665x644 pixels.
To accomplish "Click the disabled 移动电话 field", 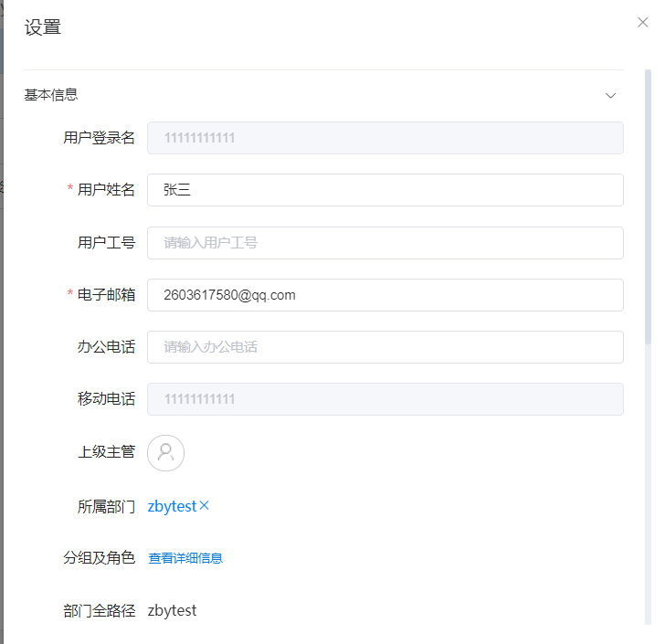I will (x=385, y=399).
